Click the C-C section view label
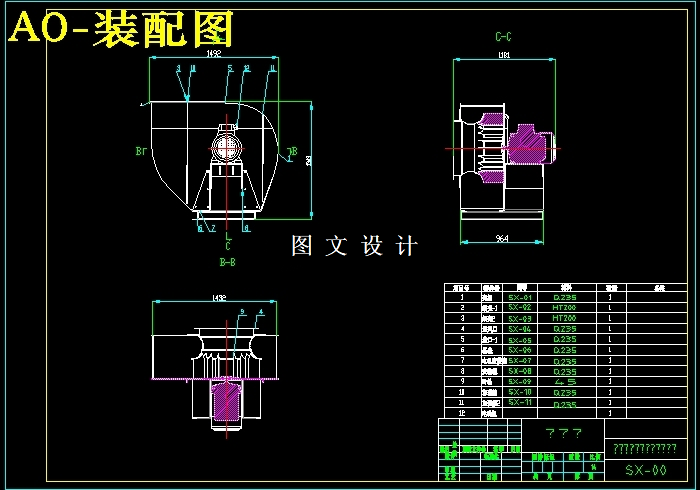This screenshot has height=490, width=700. click(x=503, y=37)
